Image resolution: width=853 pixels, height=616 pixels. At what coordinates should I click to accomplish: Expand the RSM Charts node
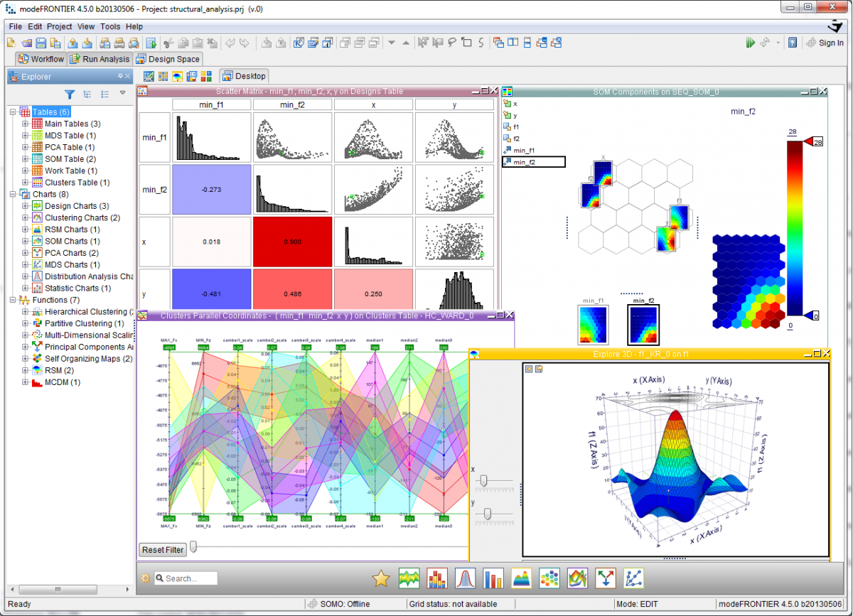click(26, 229)
